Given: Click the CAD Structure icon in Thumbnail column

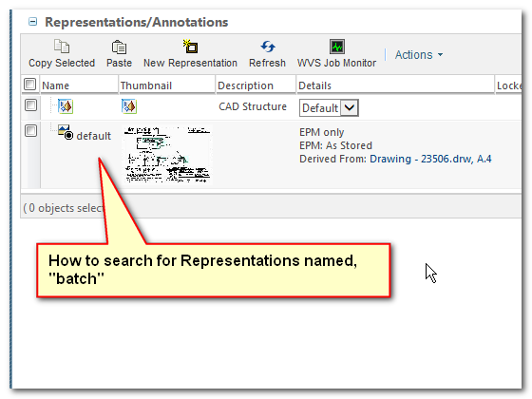Looking at the screenshot, I should (x=129, y=106).
